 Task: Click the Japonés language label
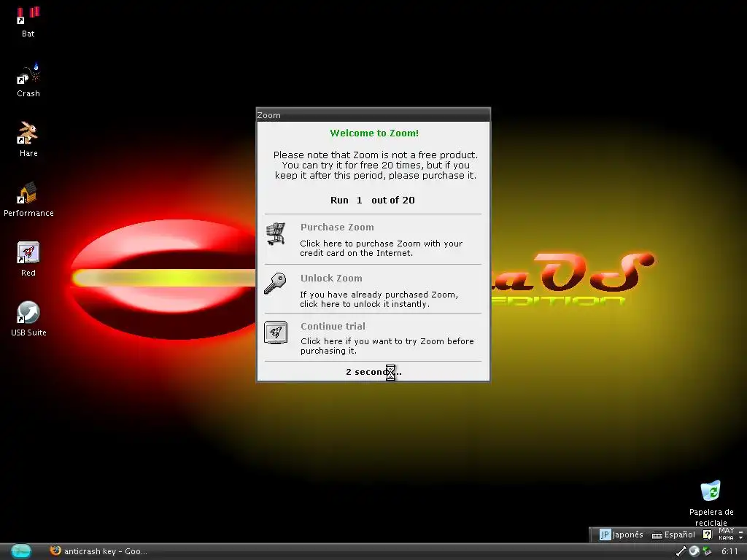pyautogui.click(x=627, y=534)
